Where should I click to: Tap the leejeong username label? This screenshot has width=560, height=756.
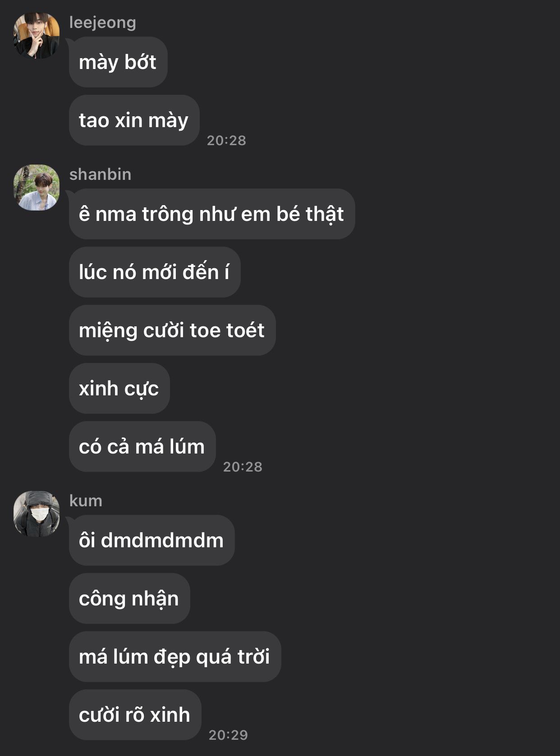click(102, 23)
